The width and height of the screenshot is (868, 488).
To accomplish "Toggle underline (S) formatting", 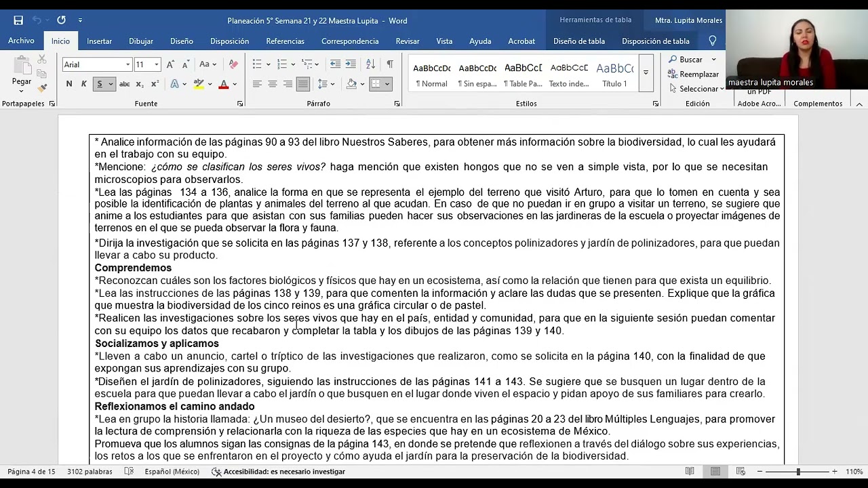I will pyautogui.click(x=100, y=84).
